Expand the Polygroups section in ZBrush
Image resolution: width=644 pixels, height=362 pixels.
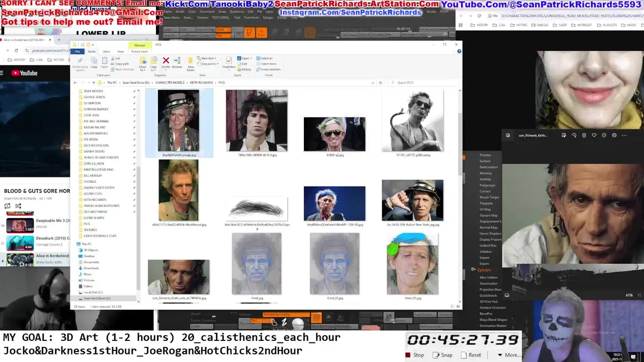(488, 185)
